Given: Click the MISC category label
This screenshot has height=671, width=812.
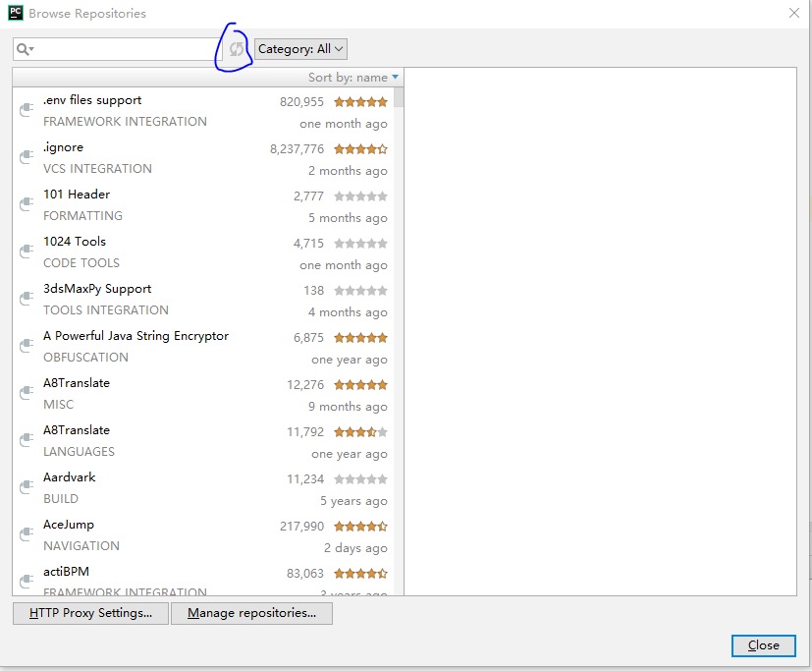Looking at the screenshot, I should (59, 405).
